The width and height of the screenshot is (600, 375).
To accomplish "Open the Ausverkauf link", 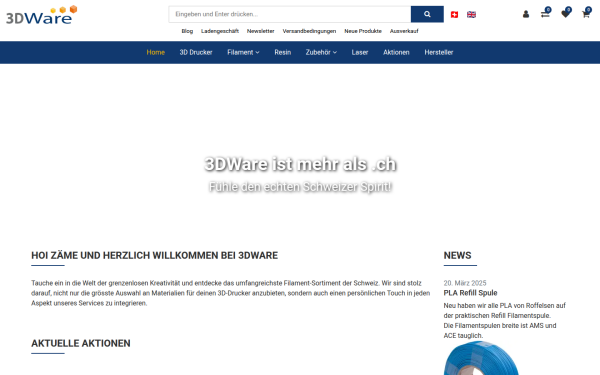I will pyautogui.click(x=404, y=31).
